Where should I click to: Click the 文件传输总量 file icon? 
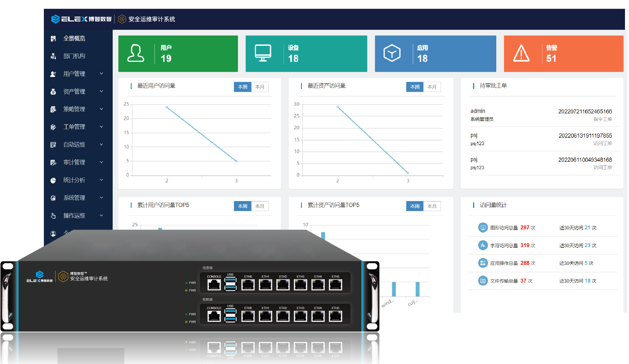pos(483,281)
